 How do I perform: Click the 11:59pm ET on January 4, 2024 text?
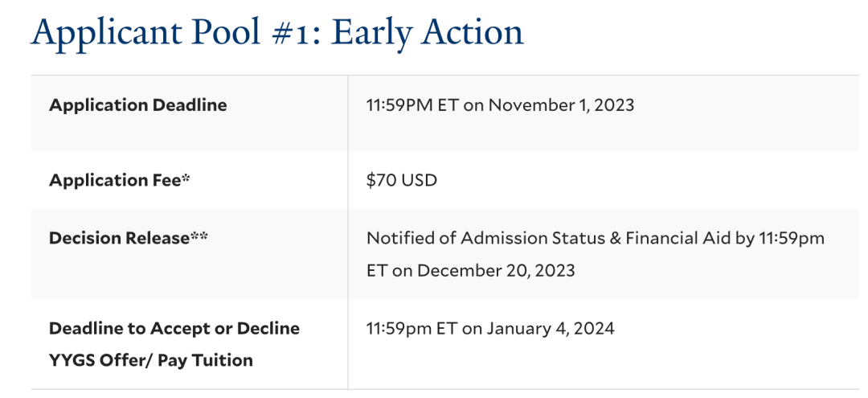click(x=490, y=329)
